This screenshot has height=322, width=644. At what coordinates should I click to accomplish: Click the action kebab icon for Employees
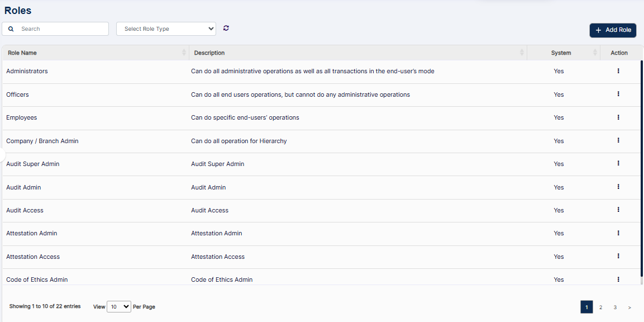(618, 117)
